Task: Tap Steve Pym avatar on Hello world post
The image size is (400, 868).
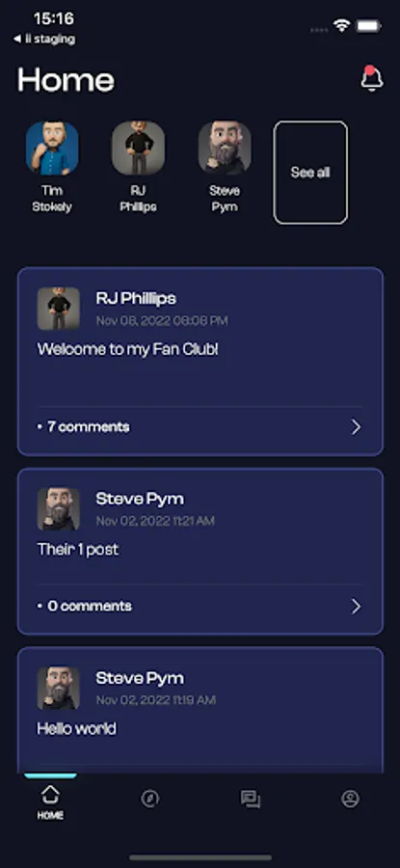Action: 59,688
